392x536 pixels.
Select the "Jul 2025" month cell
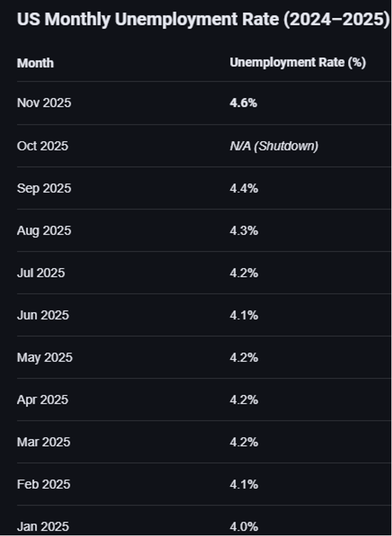tap(41, 273)
